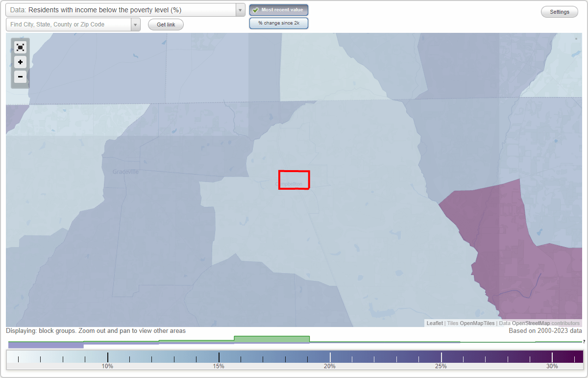Click the Get link button
Screen dimensions: 588x378
click(166, 24)
